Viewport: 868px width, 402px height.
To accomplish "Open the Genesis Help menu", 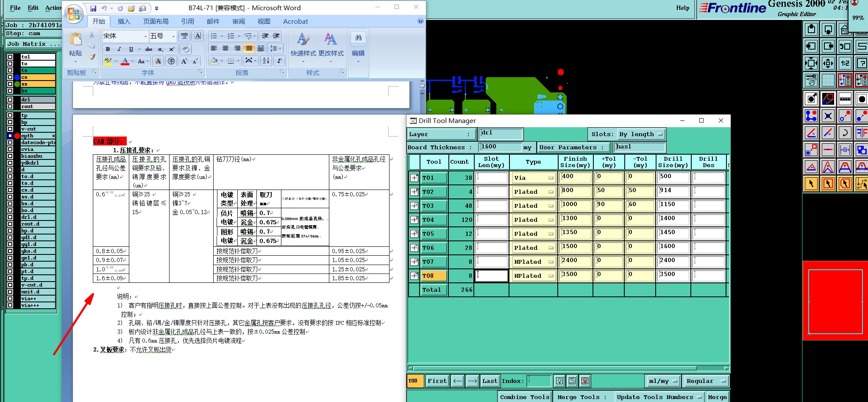I will 682,8.
